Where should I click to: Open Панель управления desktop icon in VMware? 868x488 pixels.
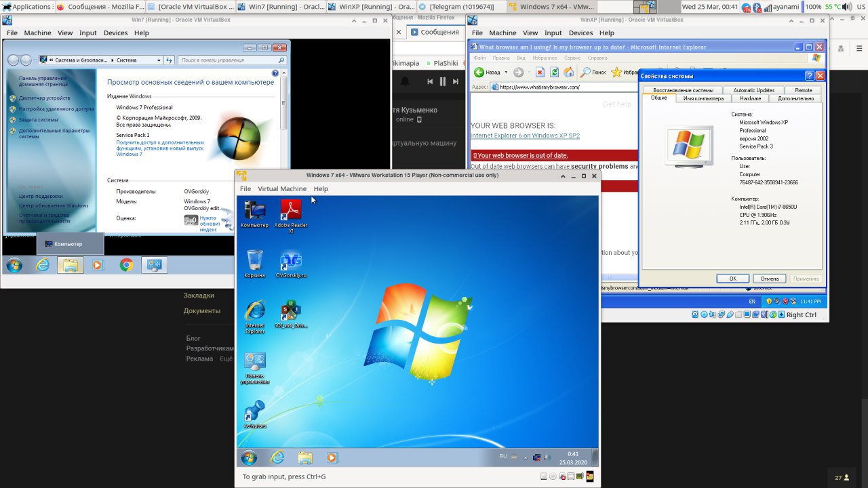[255, 368]
